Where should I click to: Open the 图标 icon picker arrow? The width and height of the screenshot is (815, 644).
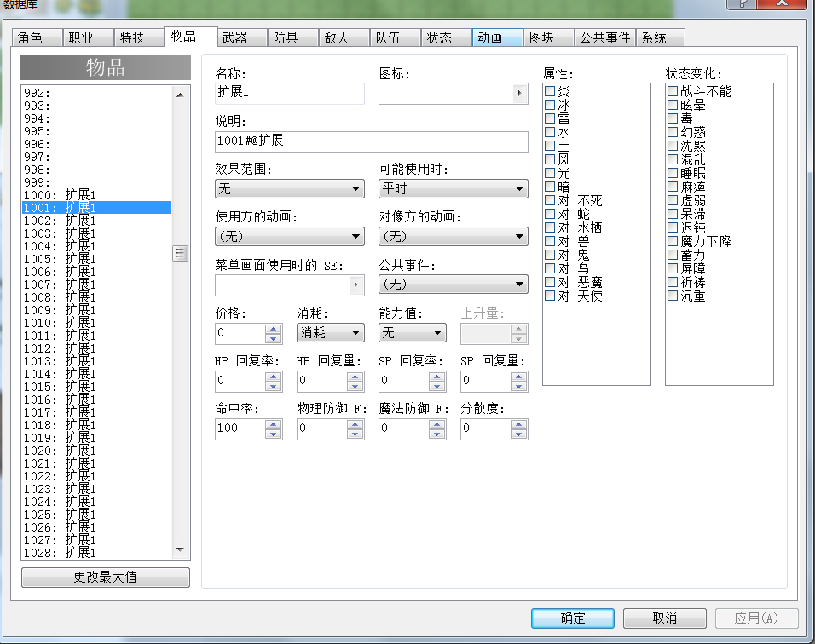click(x=519, y=94)
